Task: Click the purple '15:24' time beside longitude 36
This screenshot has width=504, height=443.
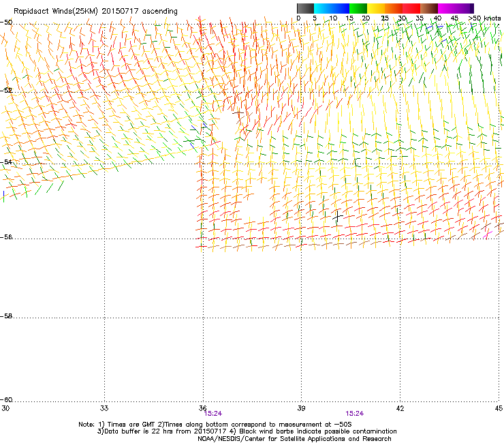Action: pyautogui.click(x=213, y=414)
